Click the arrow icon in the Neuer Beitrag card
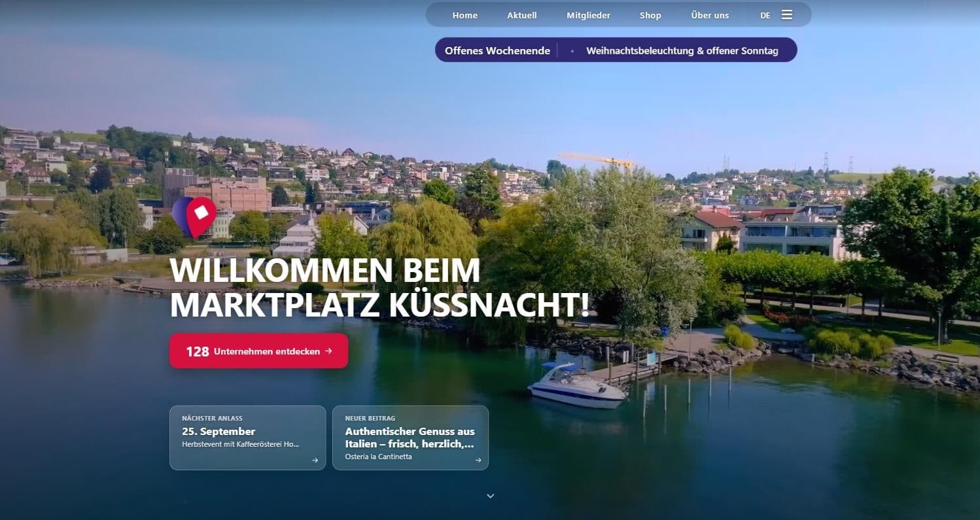The height and width of the screenshot is (520, 980). (x=478, y=460)
